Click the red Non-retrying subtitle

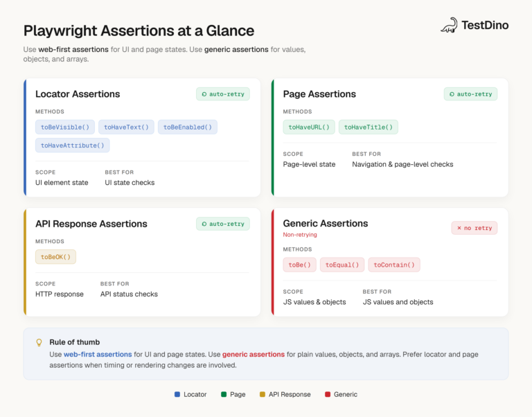pos(300,234)
